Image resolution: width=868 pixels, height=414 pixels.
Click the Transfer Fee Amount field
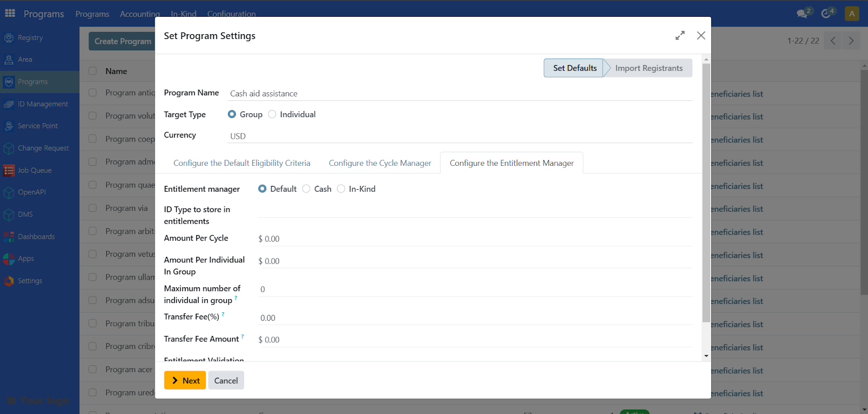click(x=475, y=340)
